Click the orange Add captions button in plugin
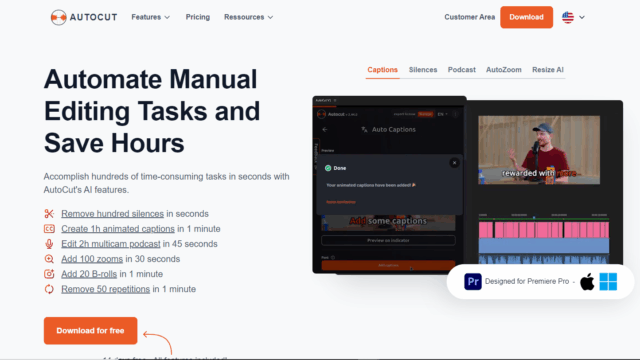Screen dimensions: 640x360 388,265
